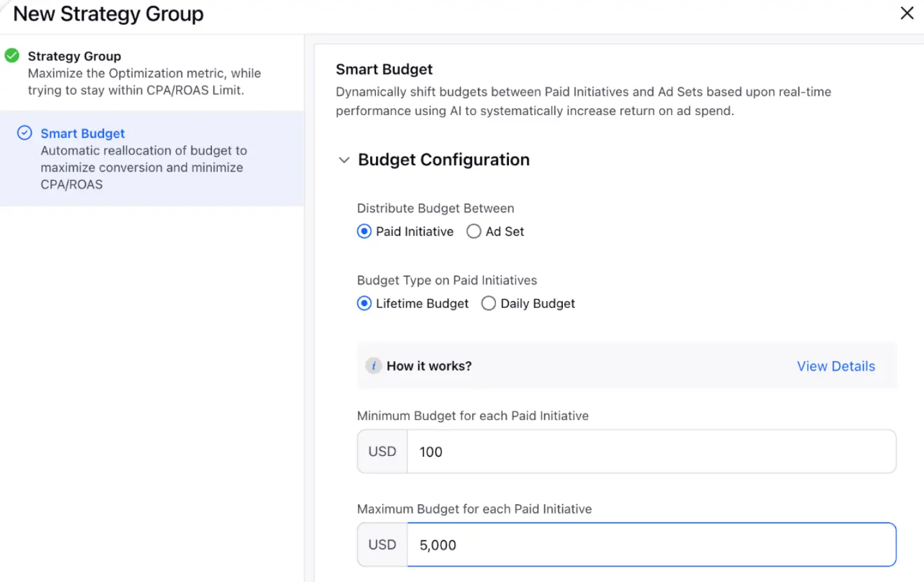Open the View Details link

[835, 366]
